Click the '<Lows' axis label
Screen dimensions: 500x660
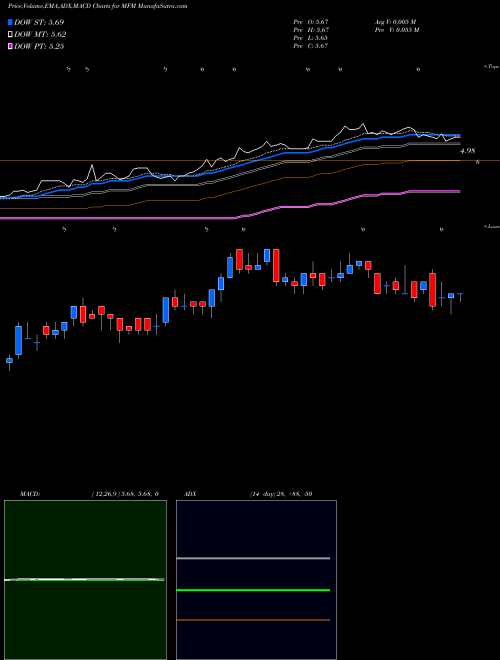pyautogui.click(x=492, y=226)
